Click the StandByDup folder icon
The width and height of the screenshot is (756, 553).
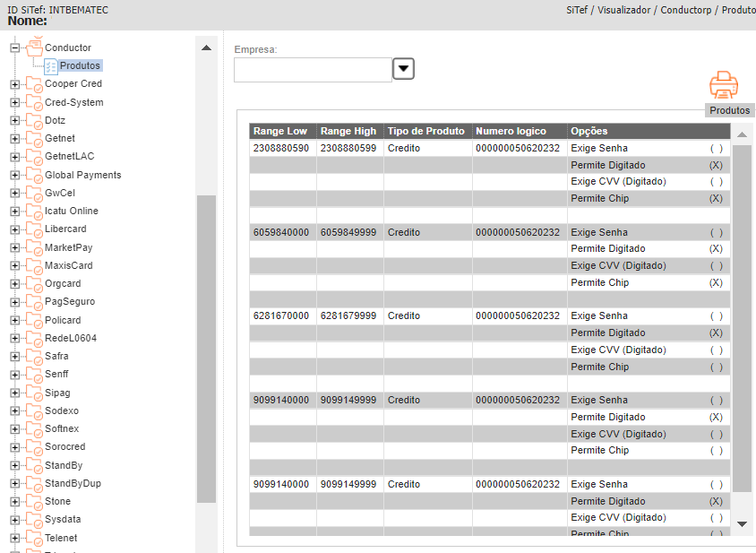(34, 483)
